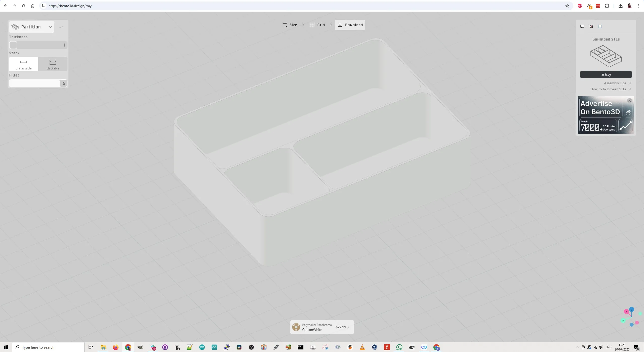
Task: Select the unstackable stack option
Action: point(24,64)
